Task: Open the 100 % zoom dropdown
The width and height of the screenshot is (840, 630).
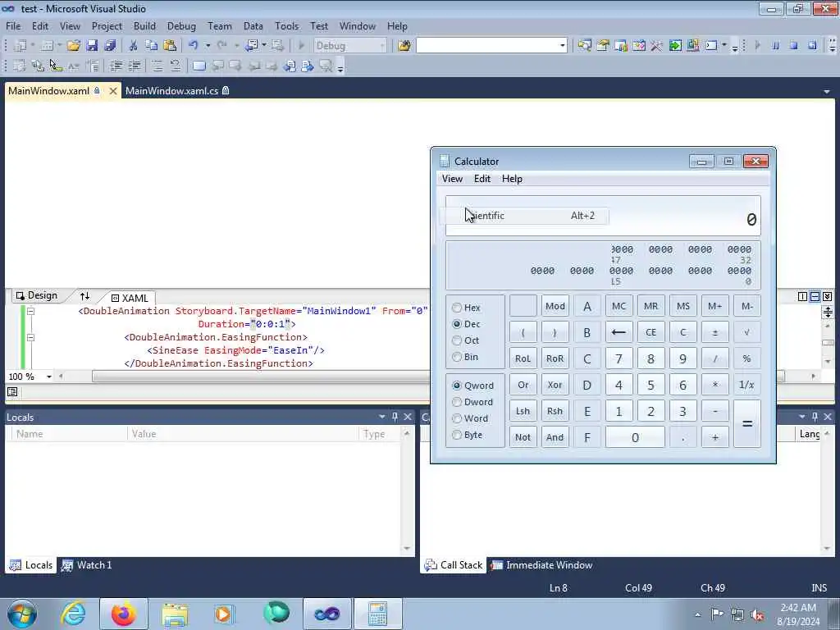Action: pyautogui.click(x=48, y=377)
